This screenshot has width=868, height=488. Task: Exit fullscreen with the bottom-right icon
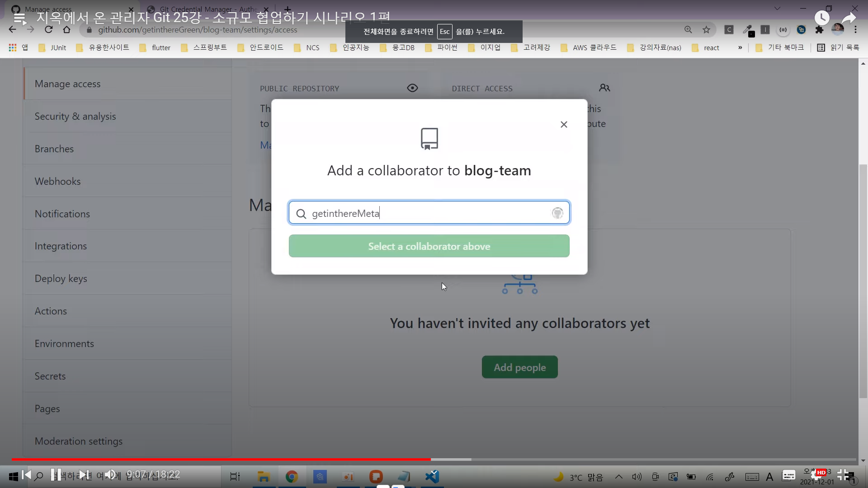point(844,474)
